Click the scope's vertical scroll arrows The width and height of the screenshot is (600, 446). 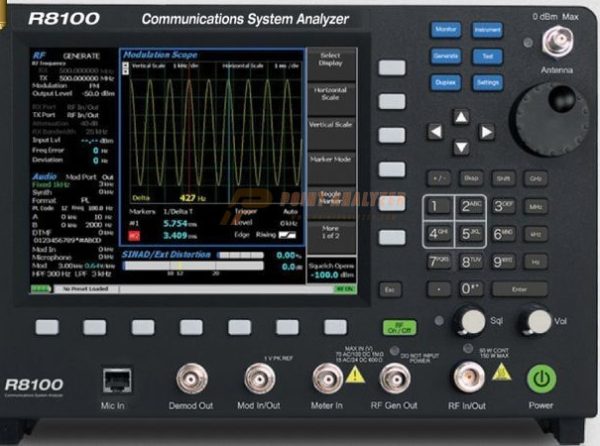[126, 68]
